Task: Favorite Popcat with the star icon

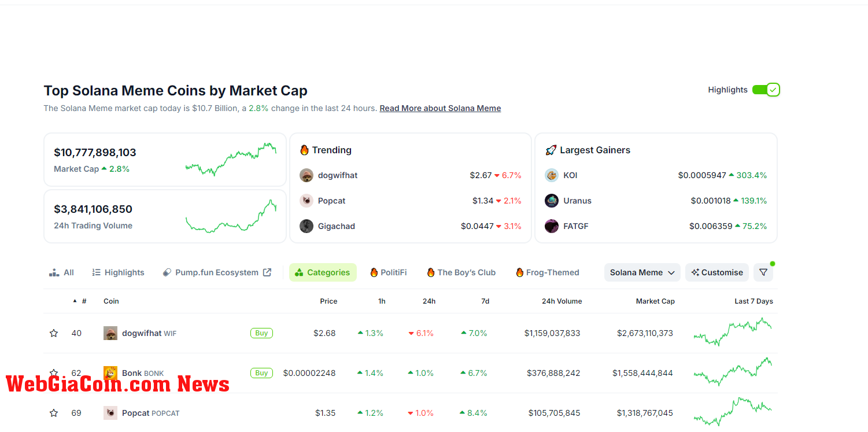Action: [x=54, y=413]
